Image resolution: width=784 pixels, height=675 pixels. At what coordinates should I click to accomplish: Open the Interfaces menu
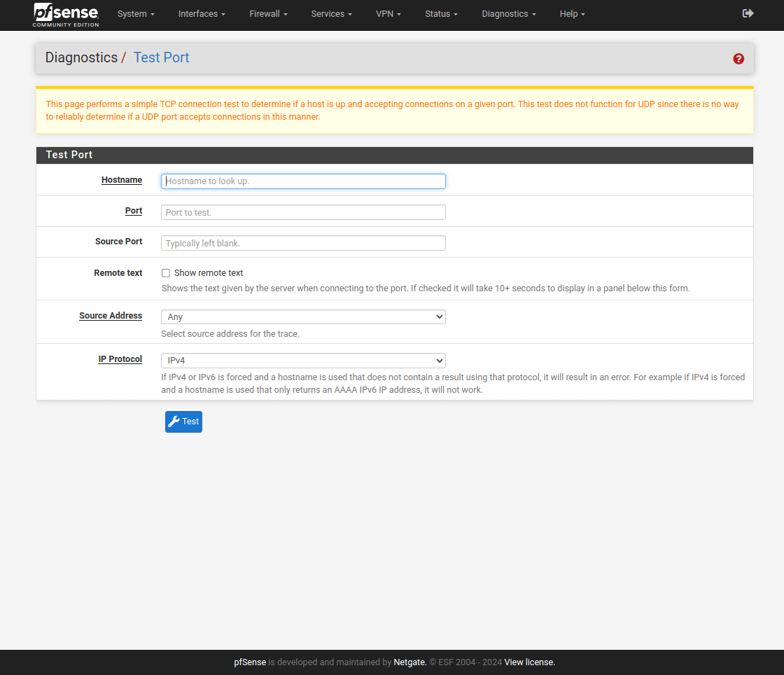click(202, 14)
